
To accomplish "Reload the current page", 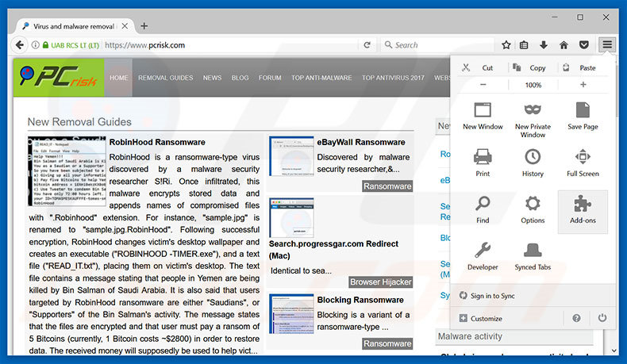I will 367,44.
